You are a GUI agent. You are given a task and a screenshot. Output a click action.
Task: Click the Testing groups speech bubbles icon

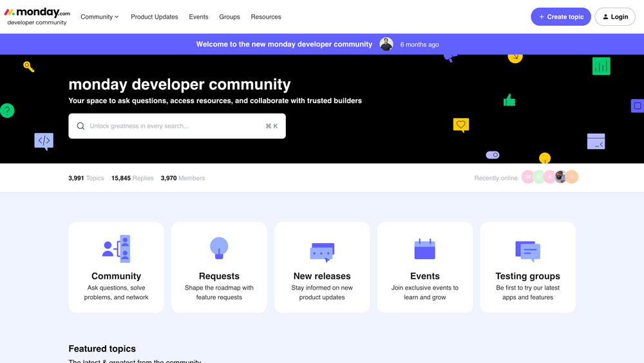click(x=528, y=251)
